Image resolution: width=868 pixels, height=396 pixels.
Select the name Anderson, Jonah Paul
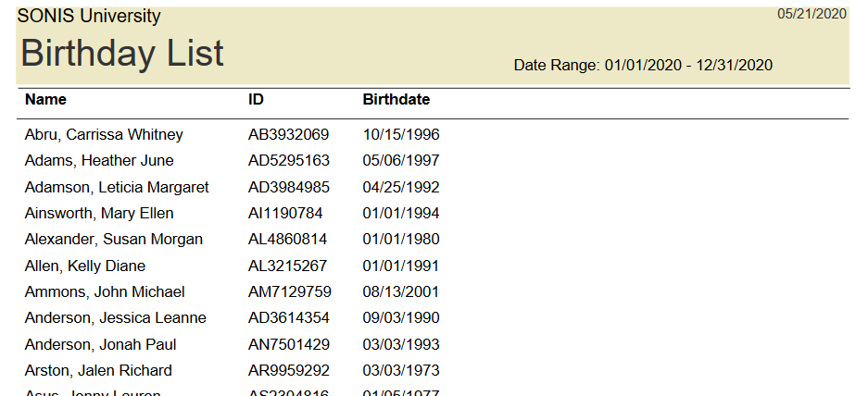(x=100, y=344)
